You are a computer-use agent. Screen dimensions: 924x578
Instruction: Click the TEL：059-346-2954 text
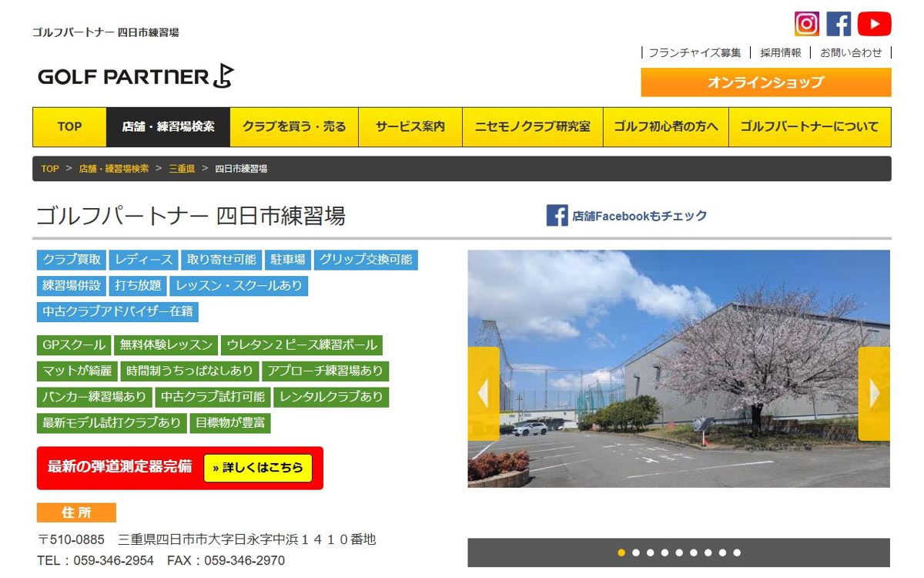pyautogui.click(x=95, y=560)
